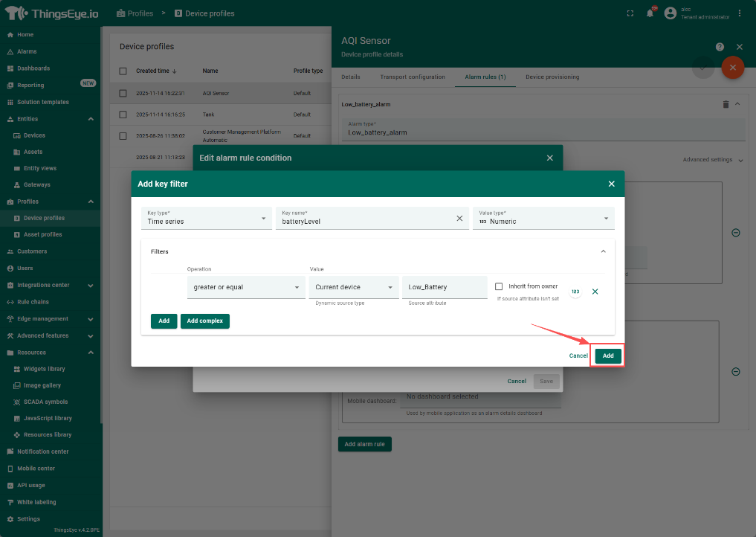Delete the Low_battery_alarm rule with trash icon
This screenshot has height=537, width=756.
pyautogui.click(x=726, y=105)
